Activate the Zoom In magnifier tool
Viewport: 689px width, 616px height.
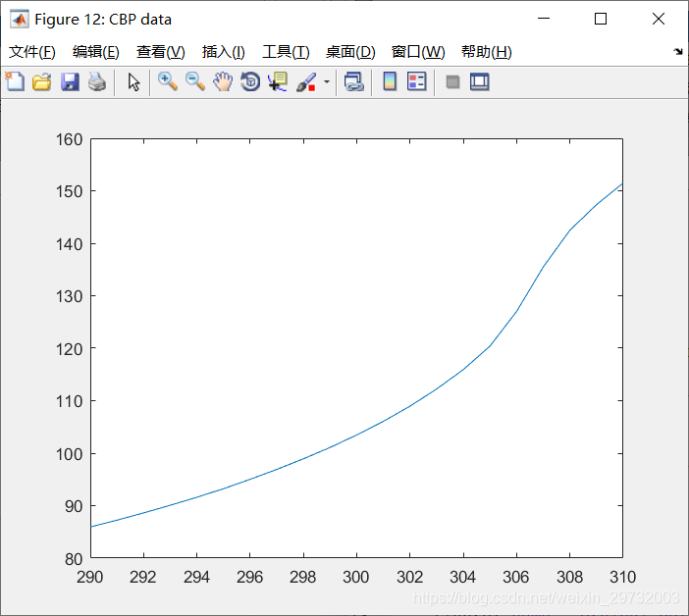pos(168,81)
